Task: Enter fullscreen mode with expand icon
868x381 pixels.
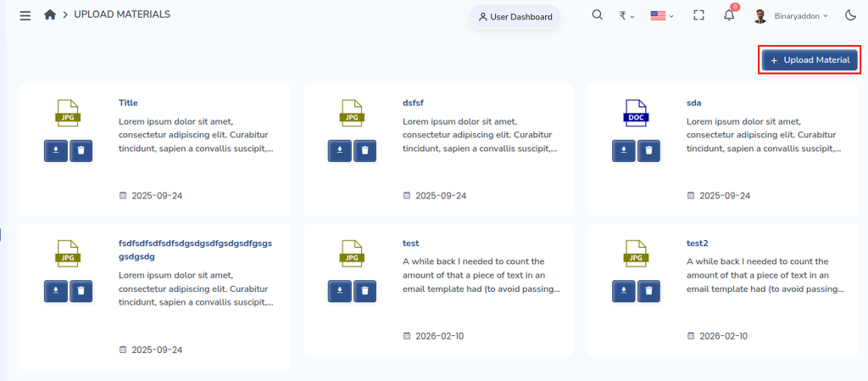Action: [698, 15]
